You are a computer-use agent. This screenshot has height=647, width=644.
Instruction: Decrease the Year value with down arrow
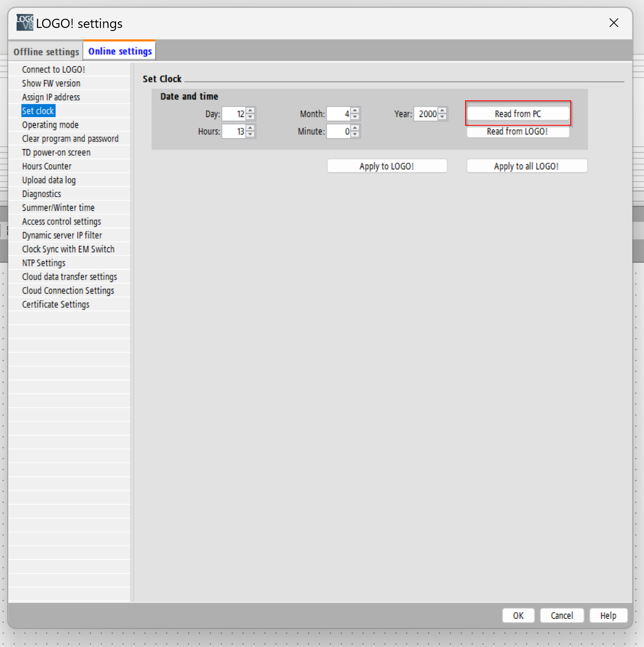coord(442,117)
